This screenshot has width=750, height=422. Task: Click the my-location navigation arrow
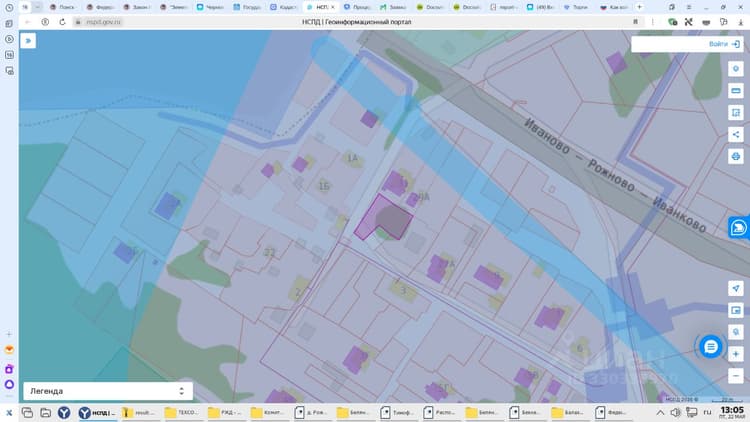coord(736,288)
